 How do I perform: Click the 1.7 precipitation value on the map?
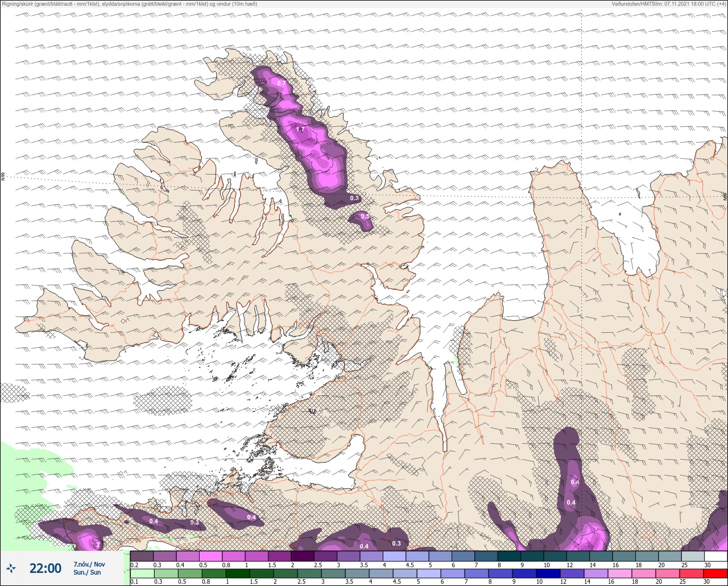[x=301, y=130]
